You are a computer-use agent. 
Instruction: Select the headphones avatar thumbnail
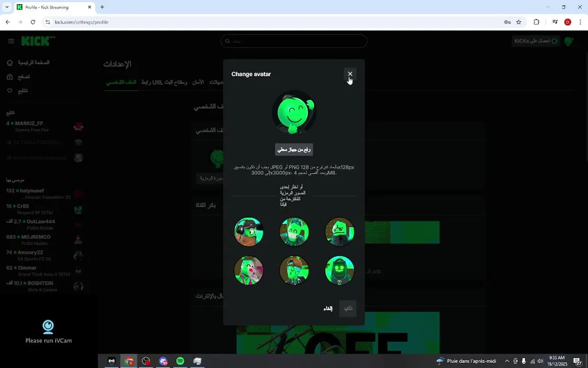pyautogui.click(x=249, y=232)
